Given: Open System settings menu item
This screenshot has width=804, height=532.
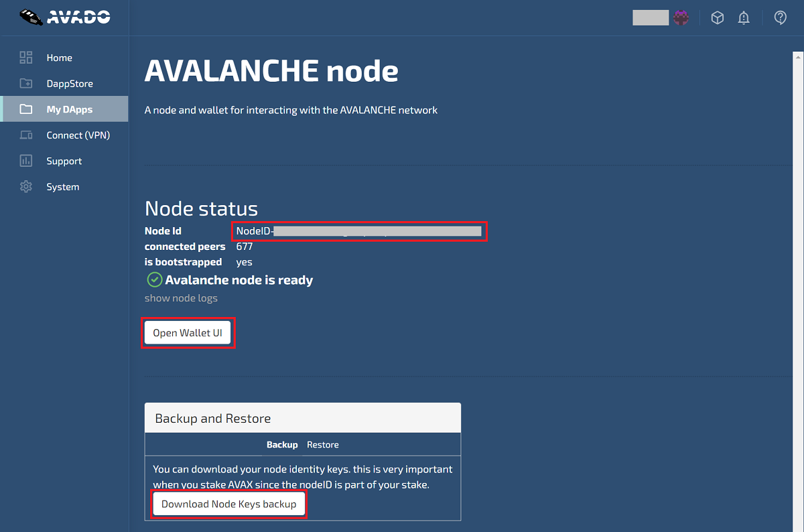Looking at the screenshot, I should tap(62, 187).
